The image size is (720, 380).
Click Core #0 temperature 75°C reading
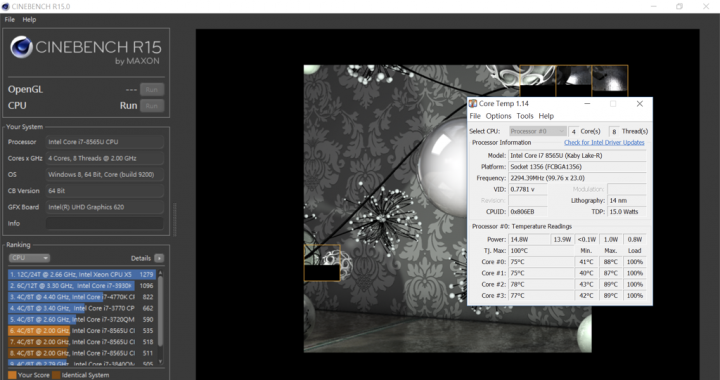[540, 262]
